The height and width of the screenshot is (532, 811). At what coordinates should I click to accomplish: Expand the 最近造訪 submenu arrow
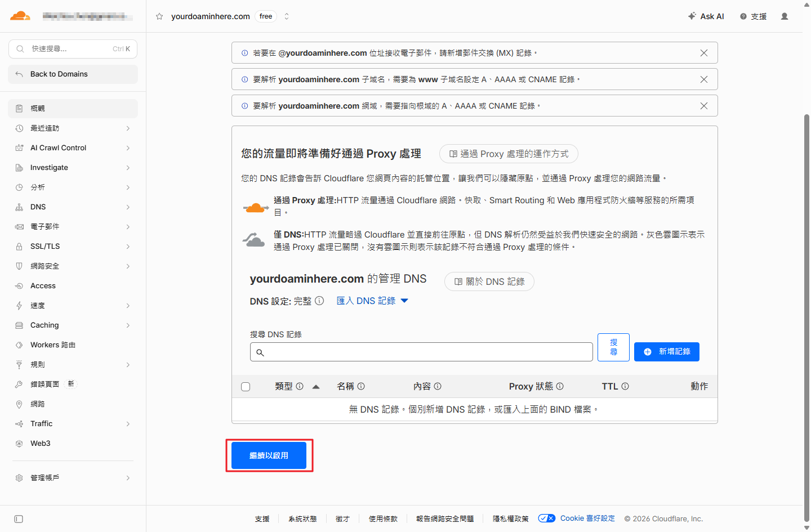128,128
